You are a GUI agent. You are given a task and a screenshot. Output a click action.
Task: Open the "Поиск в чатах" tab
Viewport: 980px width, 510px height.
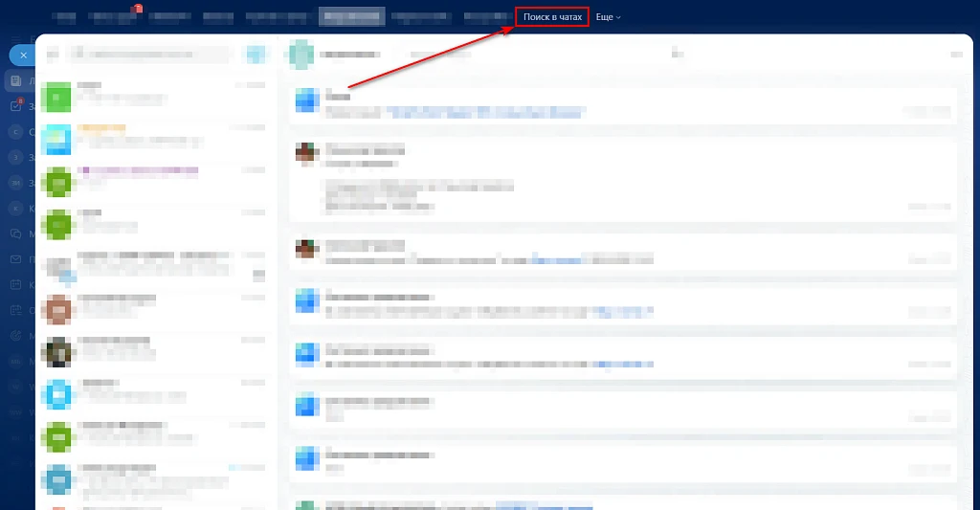[x=552, y=17]
